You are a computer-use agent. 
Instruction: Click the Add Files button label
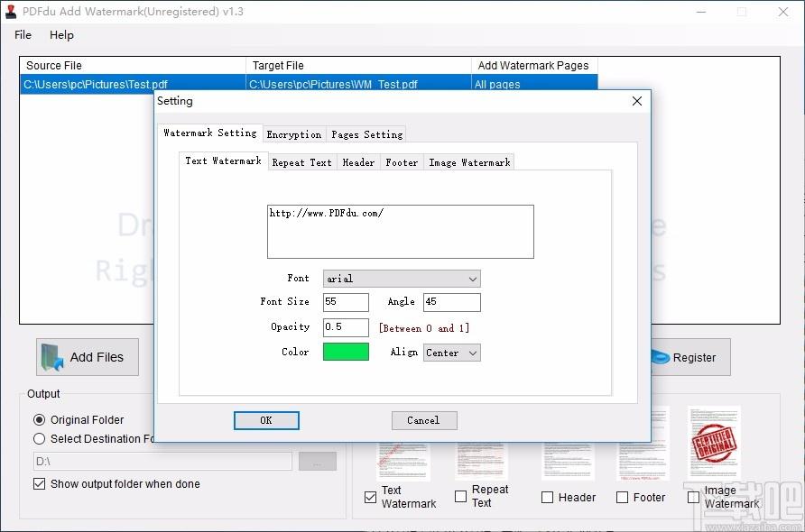coord(97,357)
